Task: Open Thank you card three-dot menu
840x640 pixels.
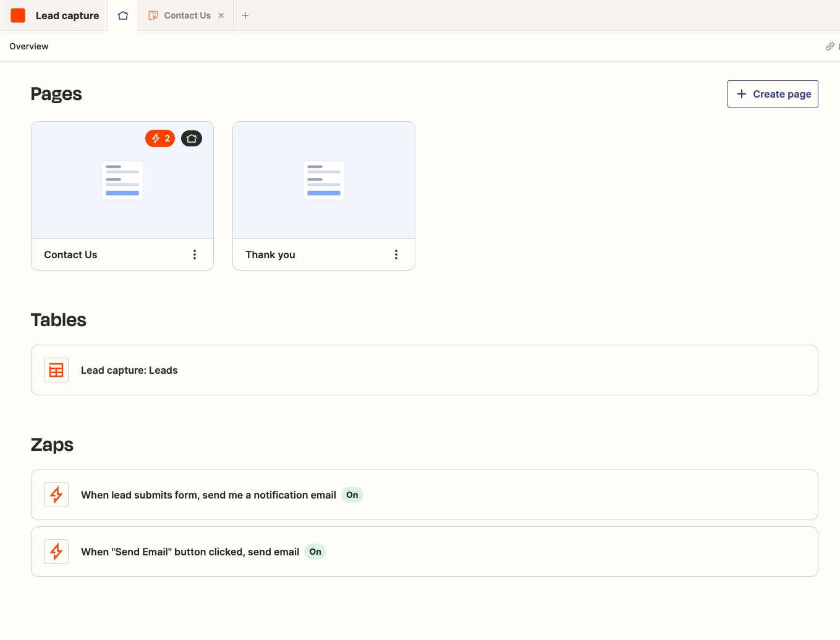Action: [x=396, y=255]
